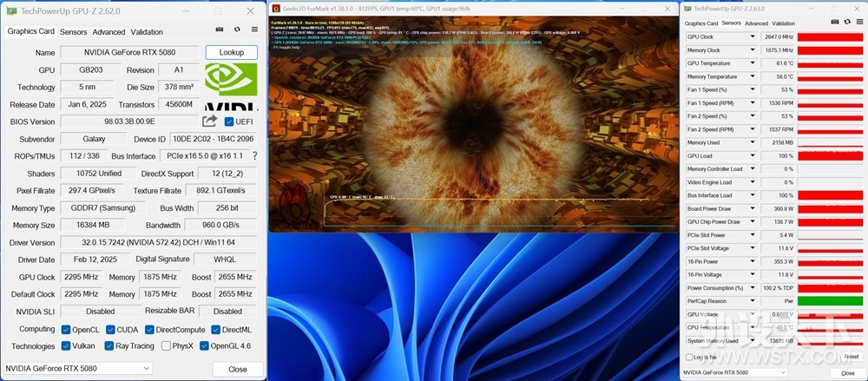Open the hamburger menu in GPU-Z 2.63.0 window

(858, 22)
